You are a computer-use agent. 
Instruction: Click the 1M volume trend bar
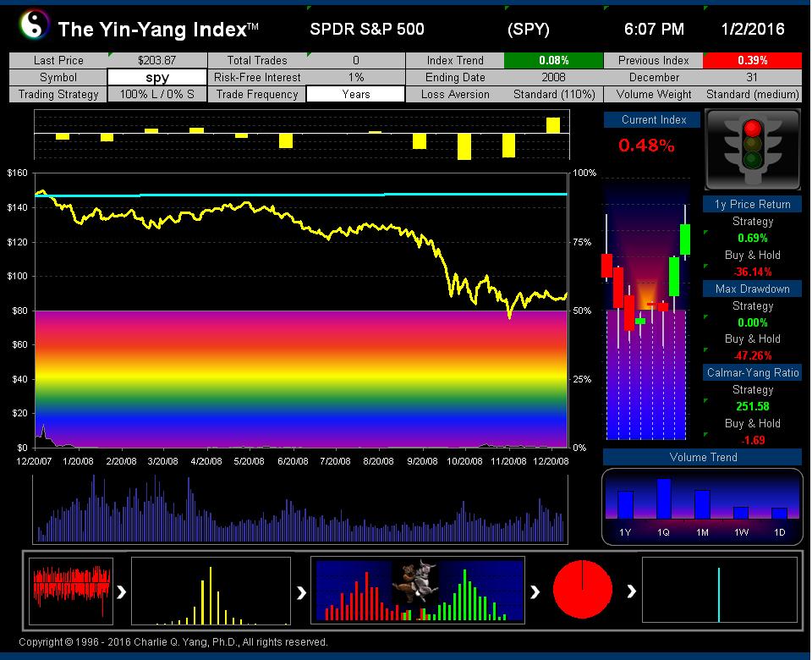click(x=702, y=504)
